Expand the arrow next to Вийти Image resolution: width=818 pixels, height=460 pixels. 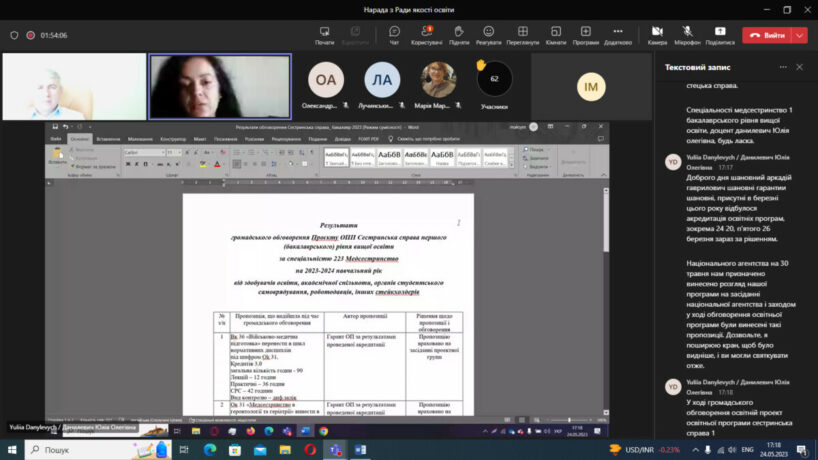[799, 35]
